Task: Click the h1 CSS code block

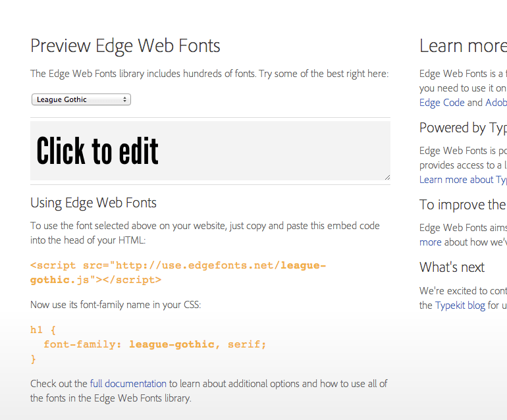Action: coord(148,344)
